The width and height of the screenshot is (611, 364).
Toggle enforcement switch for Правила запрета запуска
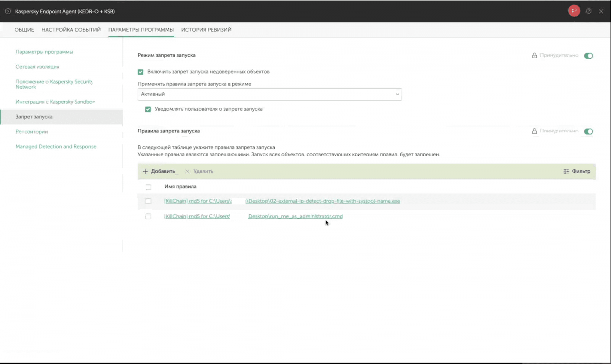[x=588, y=132]
